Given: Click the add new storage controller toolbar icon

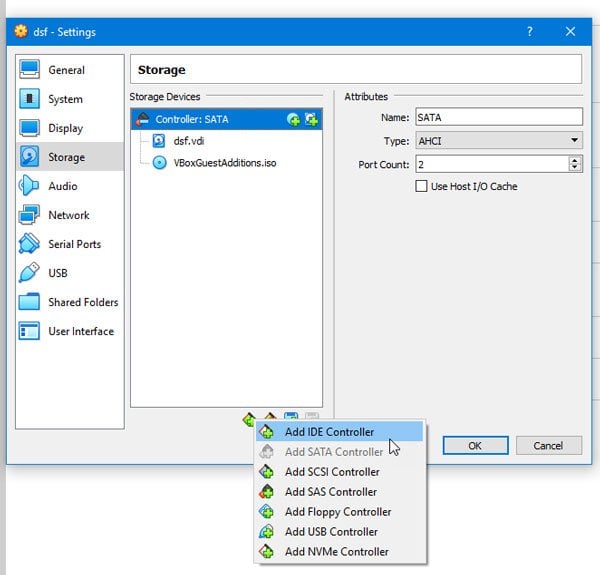Looking at the screenshot, I should 249,419.
